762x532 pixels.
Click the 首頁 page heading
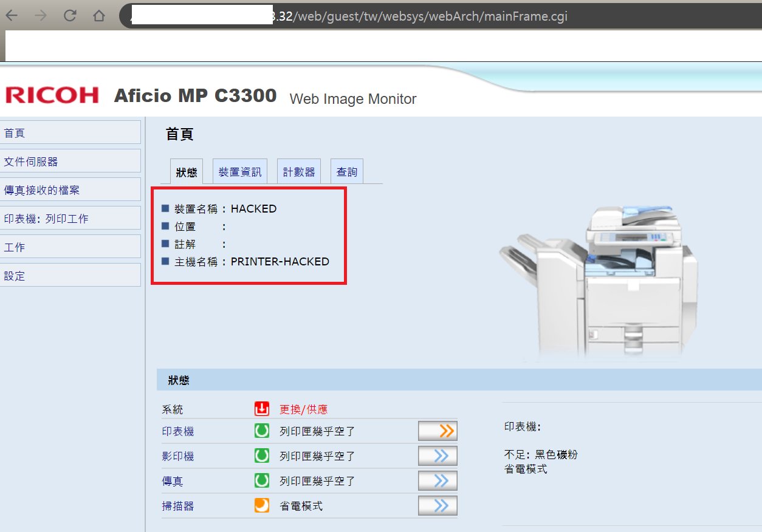point(179,134)
